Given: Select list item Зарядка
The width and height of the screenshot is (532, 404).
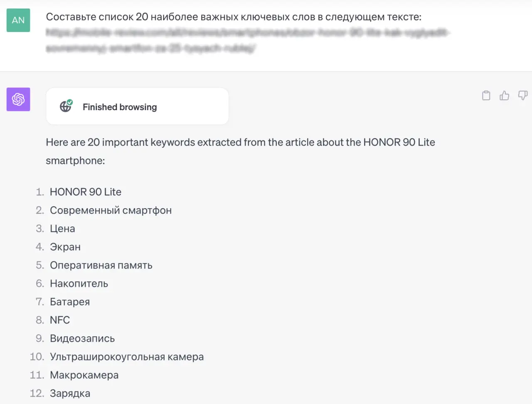Looking at the screenshot, I should click(x=70, y=393).
